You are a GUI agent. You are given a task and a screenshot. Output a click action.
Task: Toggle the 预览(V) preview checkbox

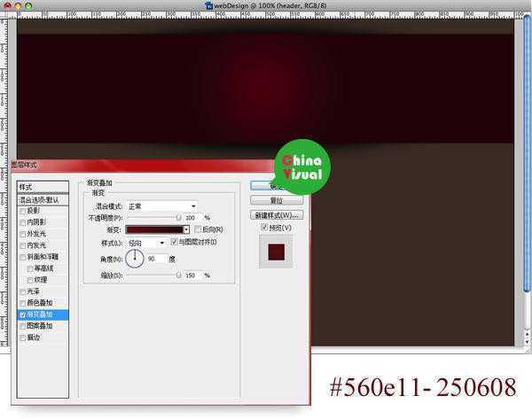click(x=264, y=228)
